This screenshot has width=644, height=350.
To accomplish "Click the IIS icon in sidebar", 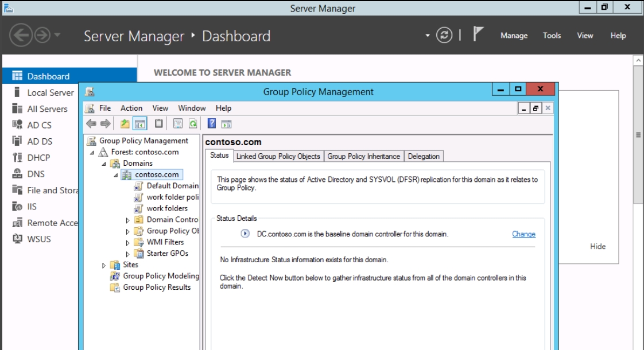I will [x=17, y=206].
